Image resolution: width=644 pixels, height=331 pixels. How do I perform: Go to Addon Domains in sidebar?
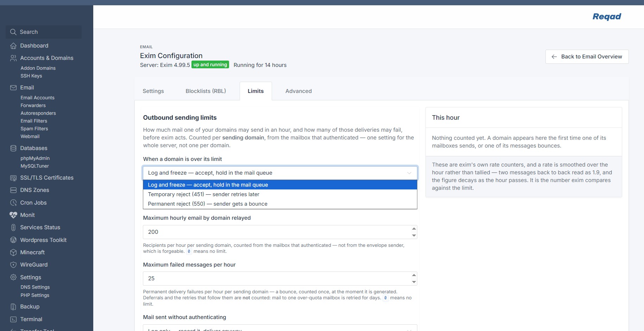[x=38, y=68]
